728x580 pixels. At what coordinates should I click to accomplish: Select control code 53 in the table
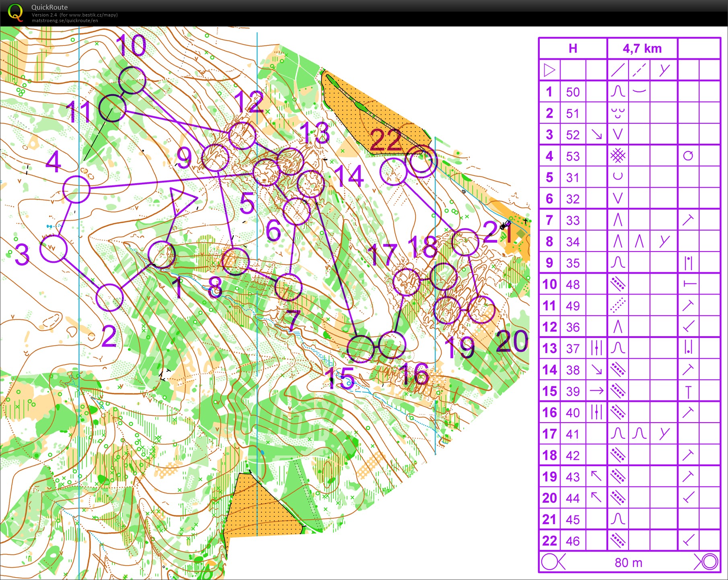coord(573,156)
